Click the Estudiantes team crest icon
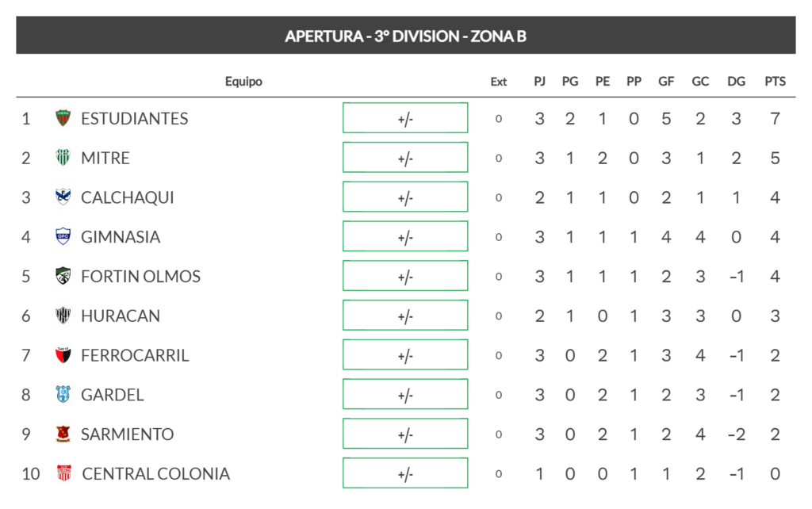This screenshot has width=812, height=509. coord(63,118)
